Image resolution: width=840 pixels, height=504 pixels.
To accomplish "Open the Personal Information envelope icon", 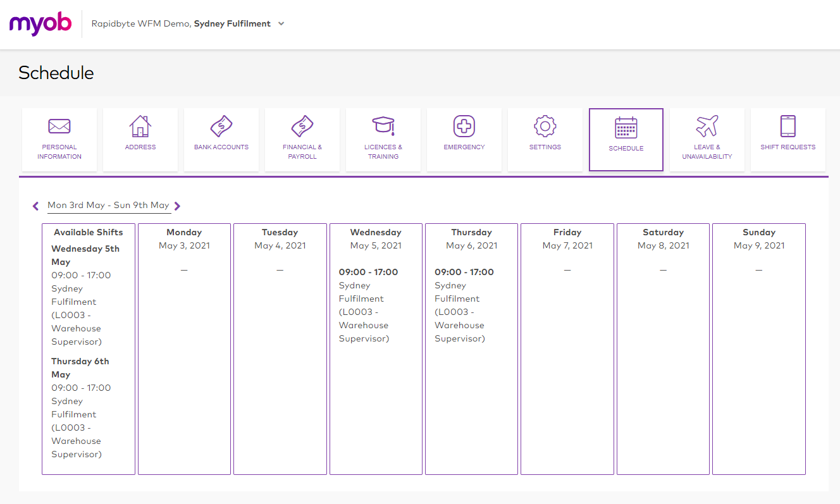I will tap(59, 126).
